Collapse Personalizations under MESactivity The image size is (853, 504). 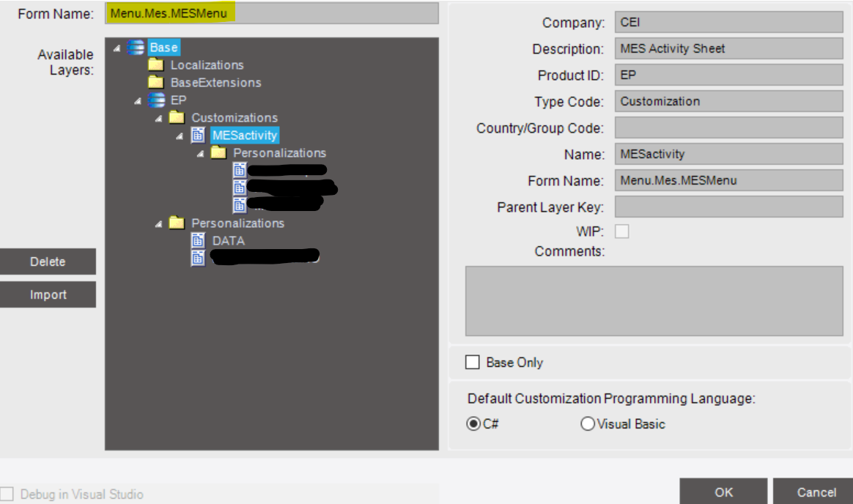tap(200, 153)
